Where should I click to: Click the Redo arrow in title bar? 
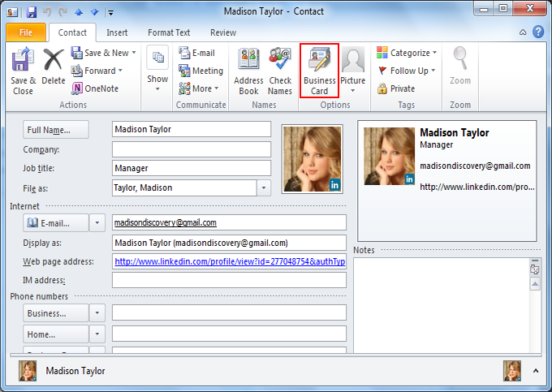[63, 12]
